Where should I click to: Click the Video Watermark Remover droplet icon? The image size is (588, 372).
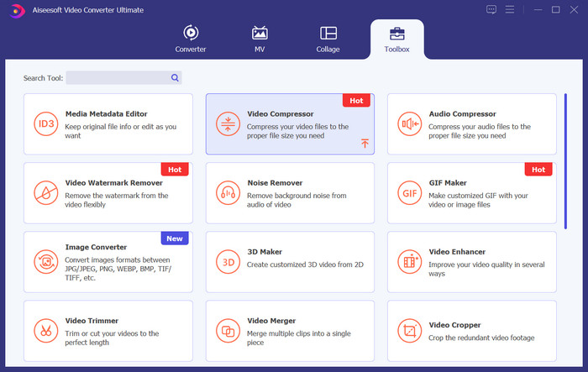coord(46,193)
